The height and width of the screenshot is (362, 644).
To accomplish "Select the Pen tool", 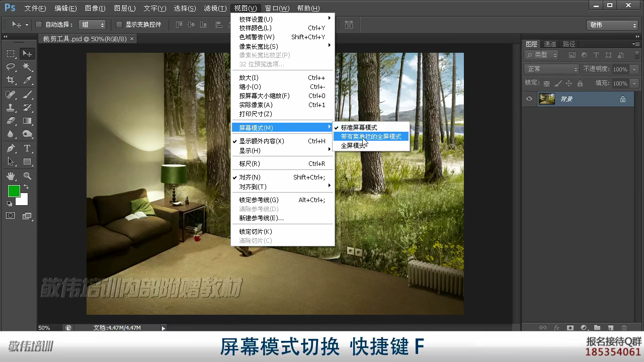I will pos(11,148).
